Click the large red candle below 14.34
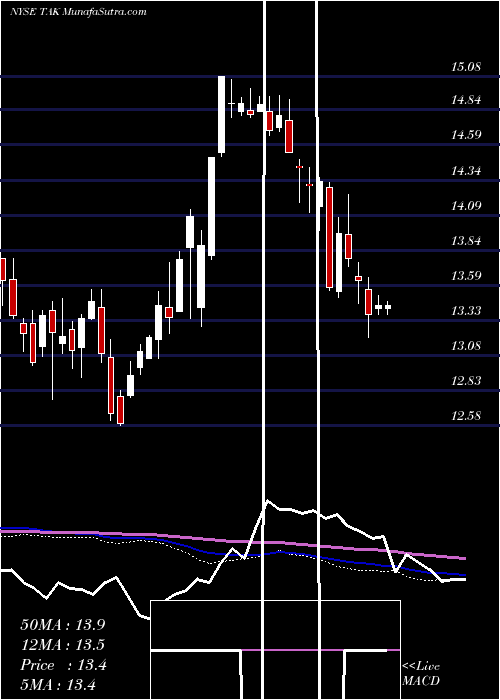The width and height of the screenshot is (500, 700). [x=329, y=238]
